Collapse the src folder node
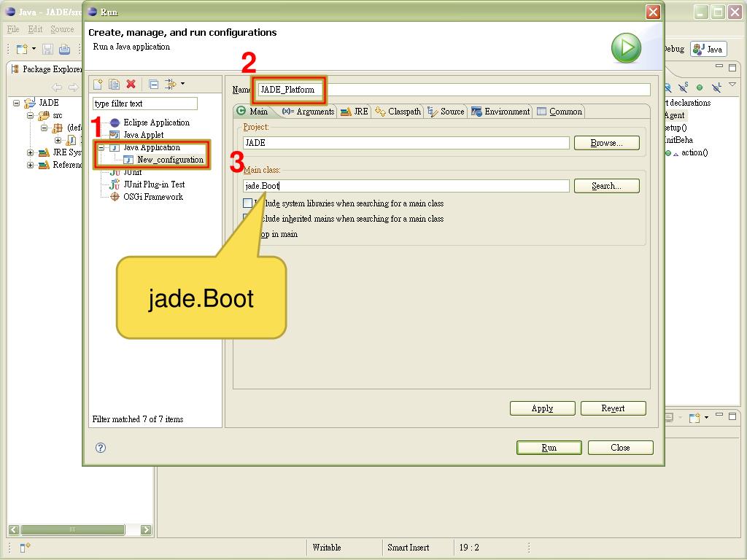The height and width of the screenshot is (560, 747). [x=30, y=115]
